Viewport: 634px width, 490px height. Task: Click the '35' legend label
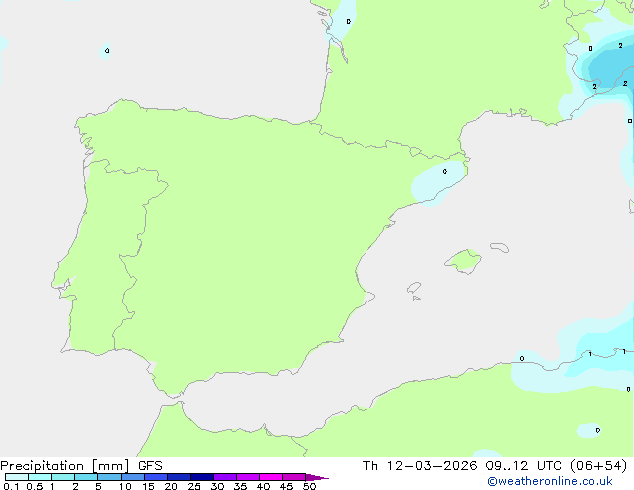[x=240, y=486]
